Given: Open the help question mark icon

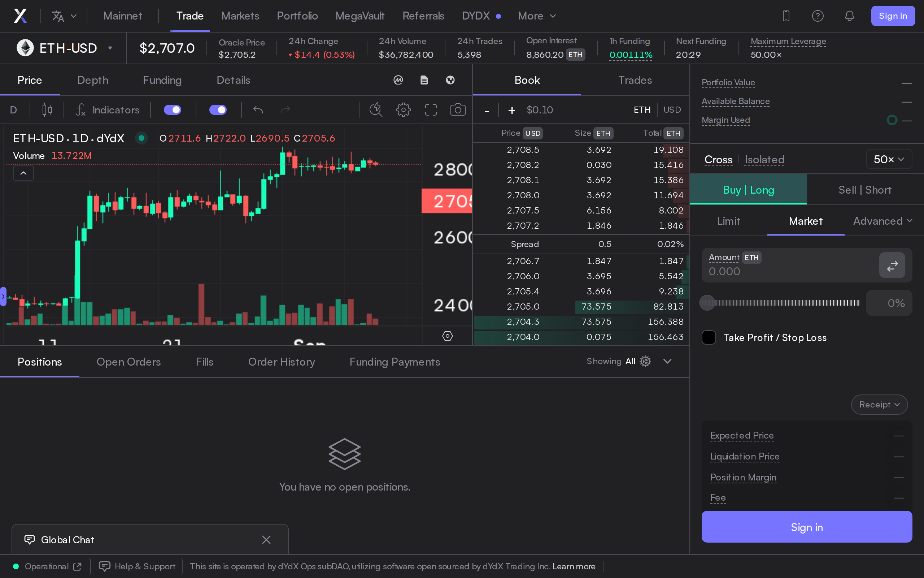Looking at the screenshot, I should pyautogui.click(x=818, y=16).
